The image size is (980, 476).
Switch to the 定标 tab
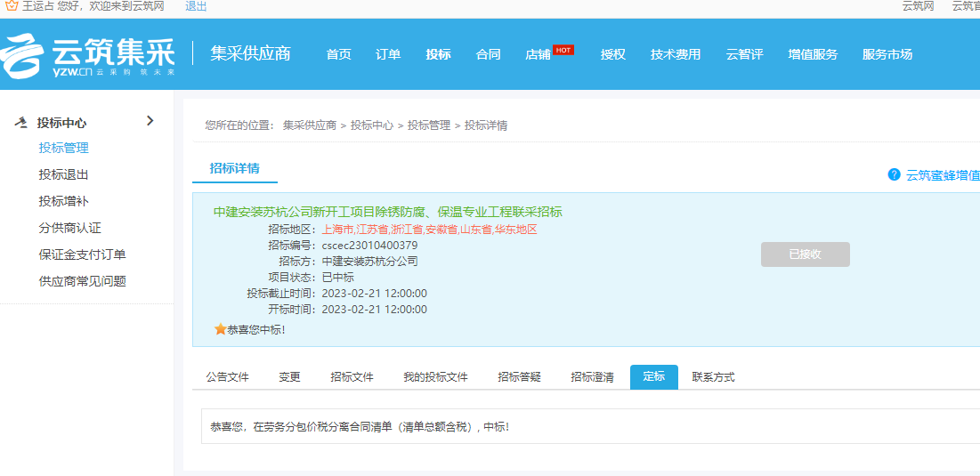click(653, 376)
